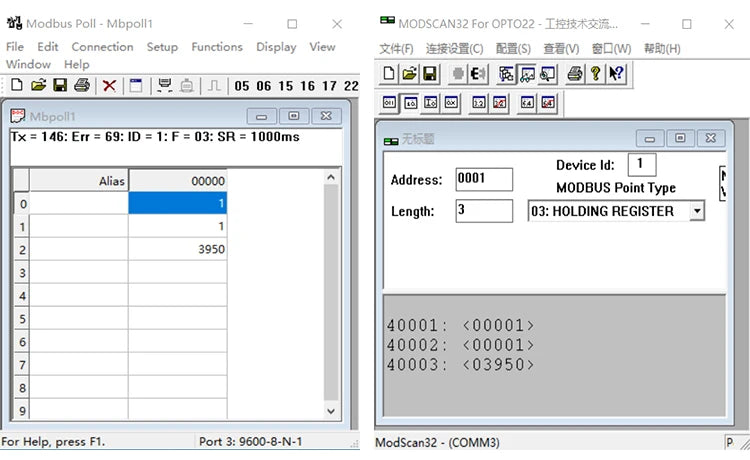Click yellow question mark About icon

click(596, 74)
